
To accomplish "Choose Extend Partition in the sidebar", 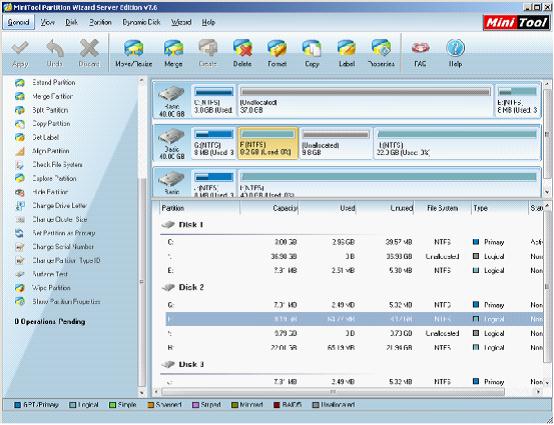I will coord(54,83).
